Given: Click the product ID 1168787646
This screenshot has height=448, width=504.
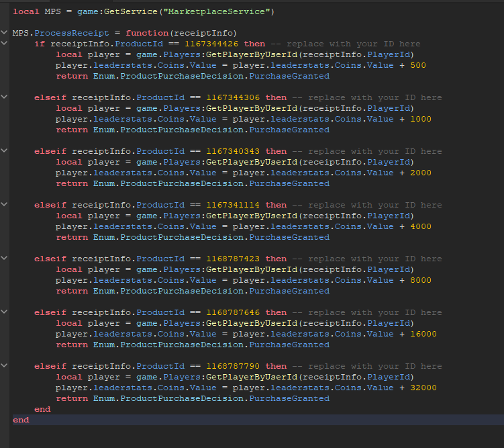Looking at the screenshot, I should pos(233,312).
